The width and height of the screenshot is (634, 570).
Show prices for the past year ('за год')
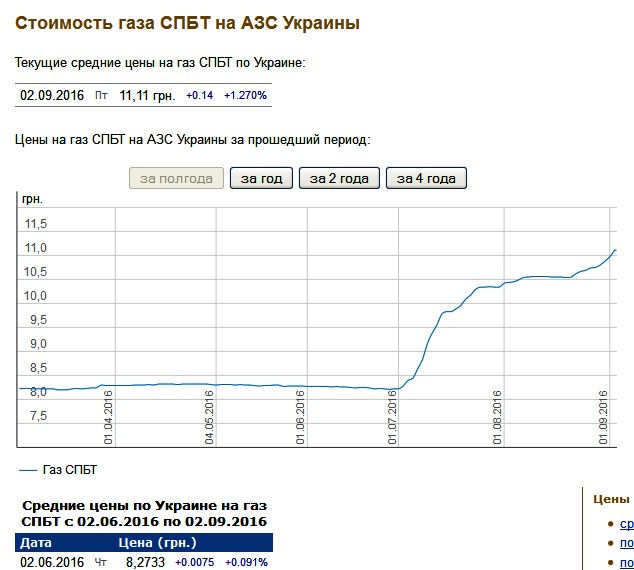tap(261, 179)
